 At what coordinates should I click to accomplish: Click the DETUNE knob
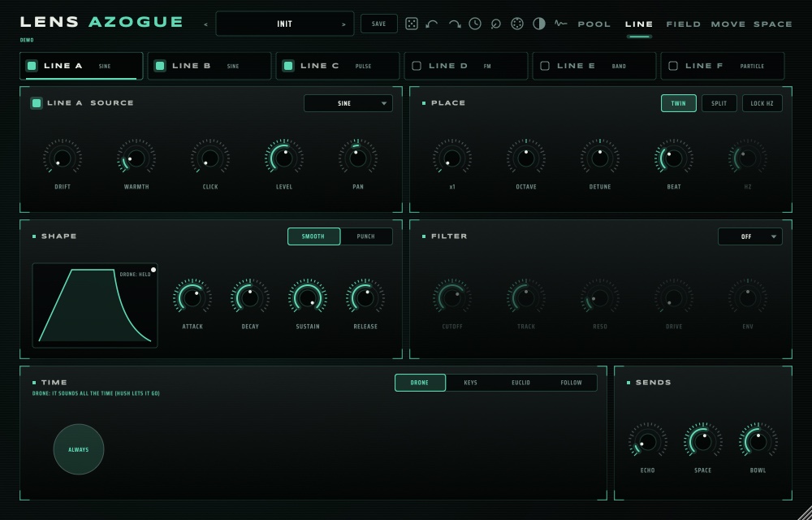pyautogui.click(x=600, y=158)
